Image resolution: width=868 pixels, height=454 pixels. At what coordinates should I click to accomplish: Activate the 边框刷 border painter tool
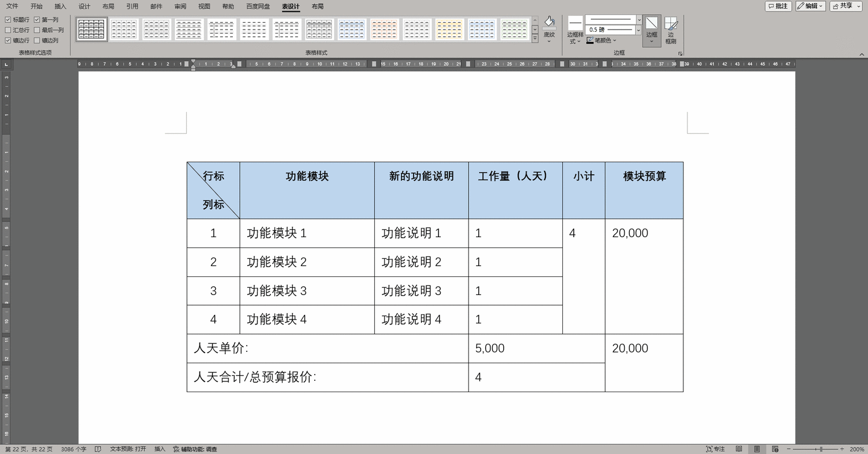pos(671,30)
